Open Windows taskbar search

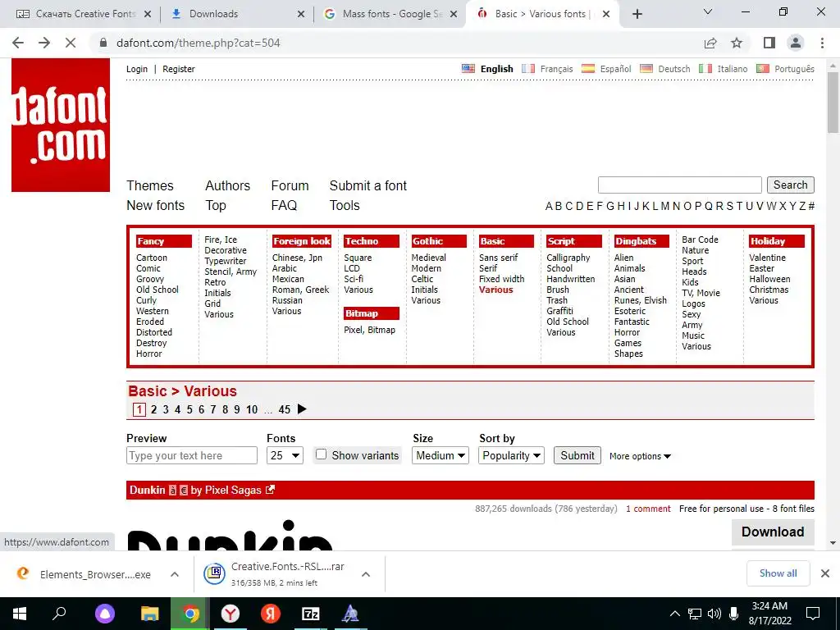[59, 614]
